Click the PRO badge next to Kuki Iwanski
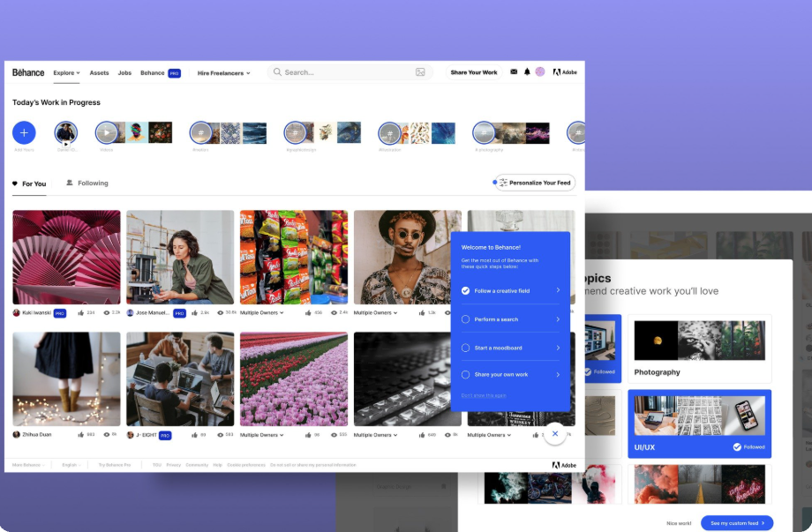Image resolution: width=812 pixels, height=532 pixels. (60, 313)
